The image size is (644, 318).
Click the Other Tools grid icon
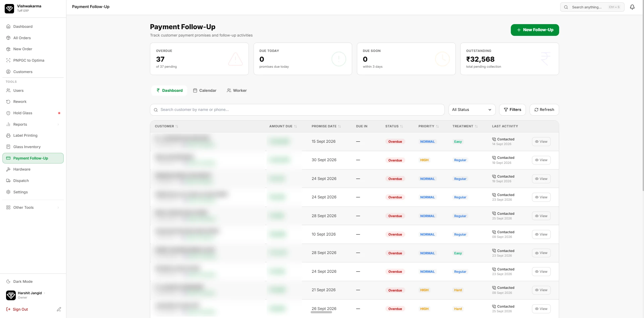[x=8, y=207]
